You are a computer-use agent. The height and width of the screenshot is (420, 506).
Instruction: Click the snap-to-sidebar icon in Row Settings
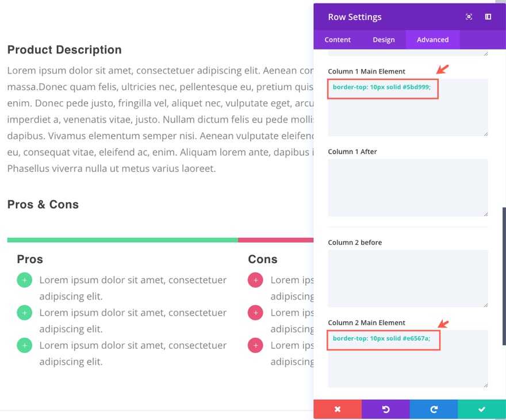click(x=488, y=17)
